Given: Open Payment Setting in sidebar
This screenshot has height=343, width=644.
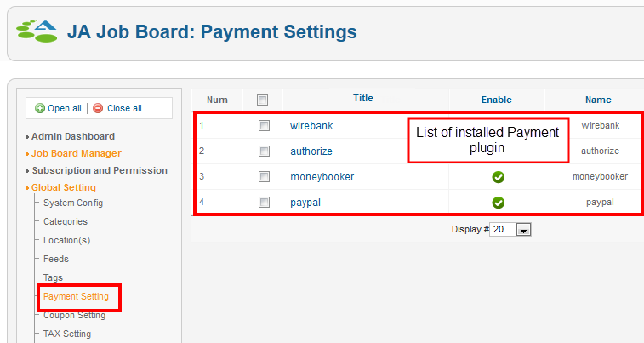Looking at the screenshot, I should click(x=76, y=296).
